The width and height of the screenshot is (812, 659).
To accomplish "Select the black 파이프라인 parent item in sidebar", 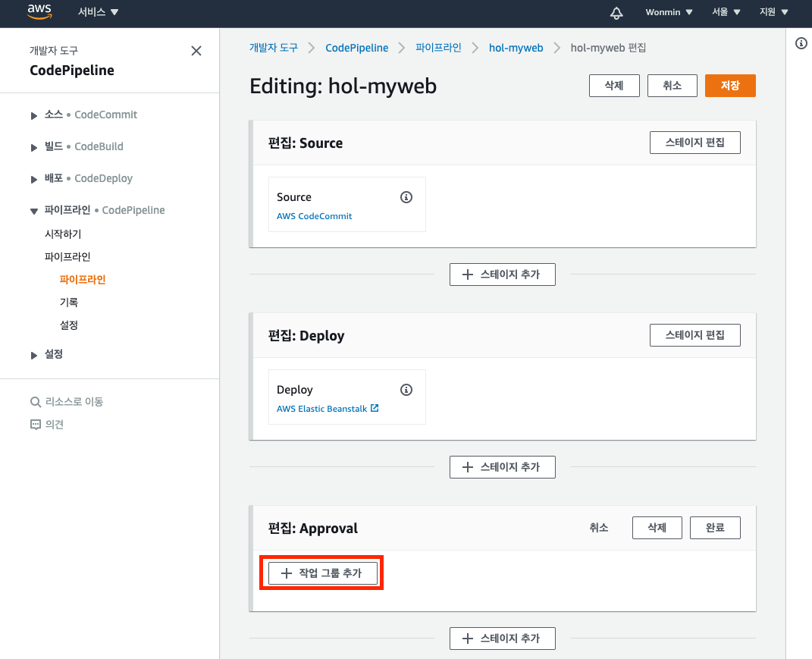I will pos(67,257).
